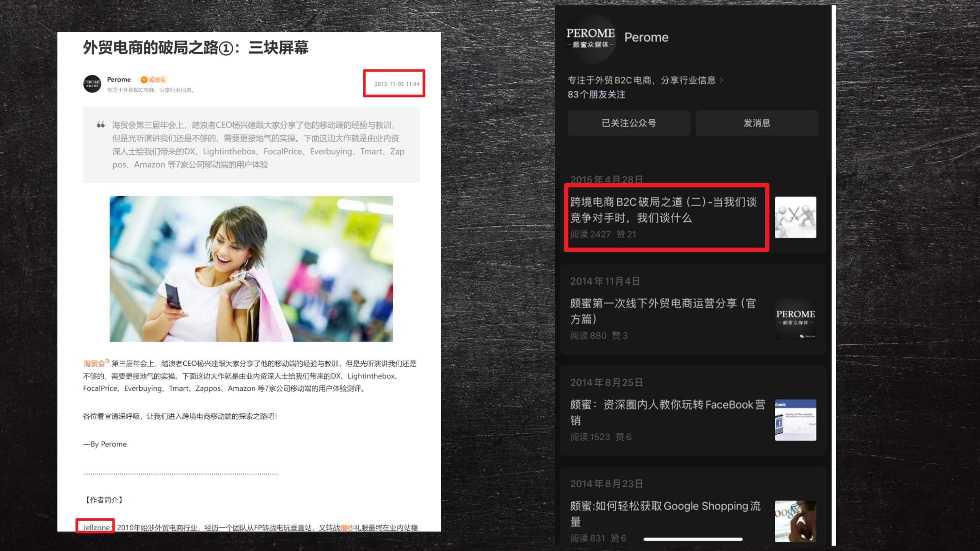
Task: Click the quote mark icon in summary box
Action: [x=101, y=124]
